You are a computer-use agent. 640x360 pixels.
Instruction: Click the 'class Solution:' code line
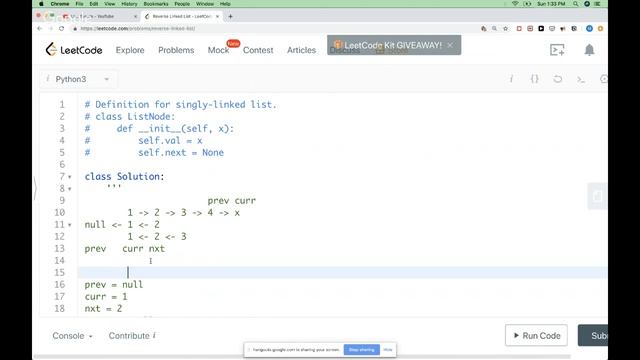pyautogui.click(x=124, y=177)
